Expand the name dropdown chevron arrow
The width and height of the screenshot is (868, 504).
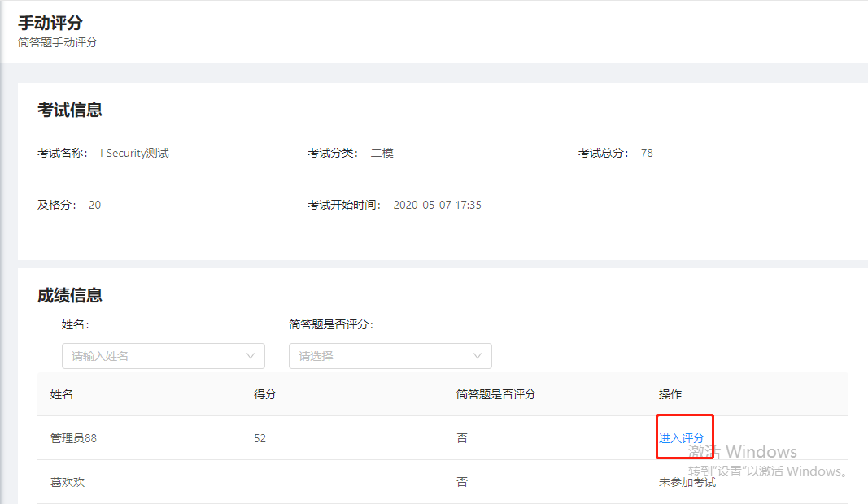tap(251, 356)
